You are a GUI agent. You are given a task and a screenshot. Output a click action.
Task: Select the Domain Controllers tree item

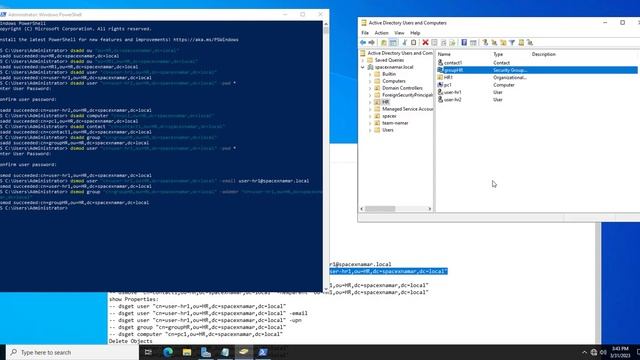(x=402, y=88)
